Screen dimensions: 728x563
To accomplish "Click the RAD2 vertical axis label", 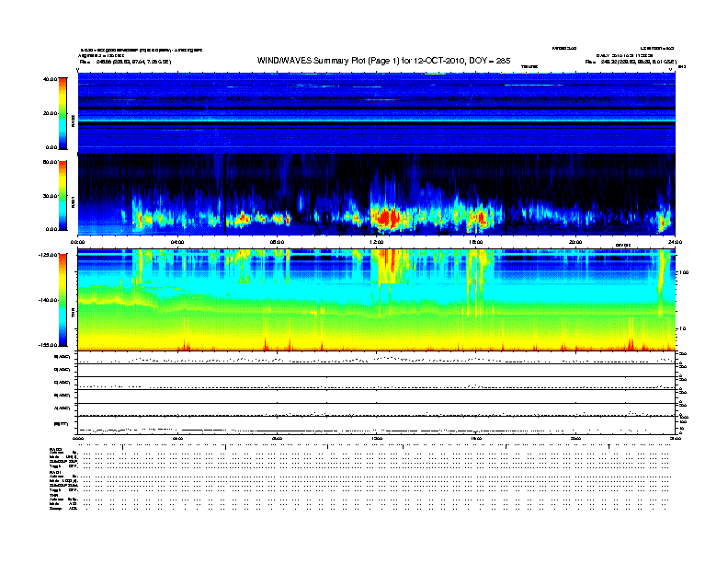I will (x=73, y=121).
